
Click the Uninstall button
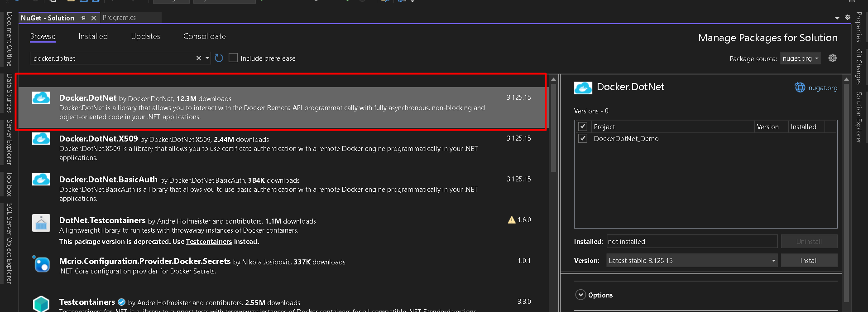point(809,242)
